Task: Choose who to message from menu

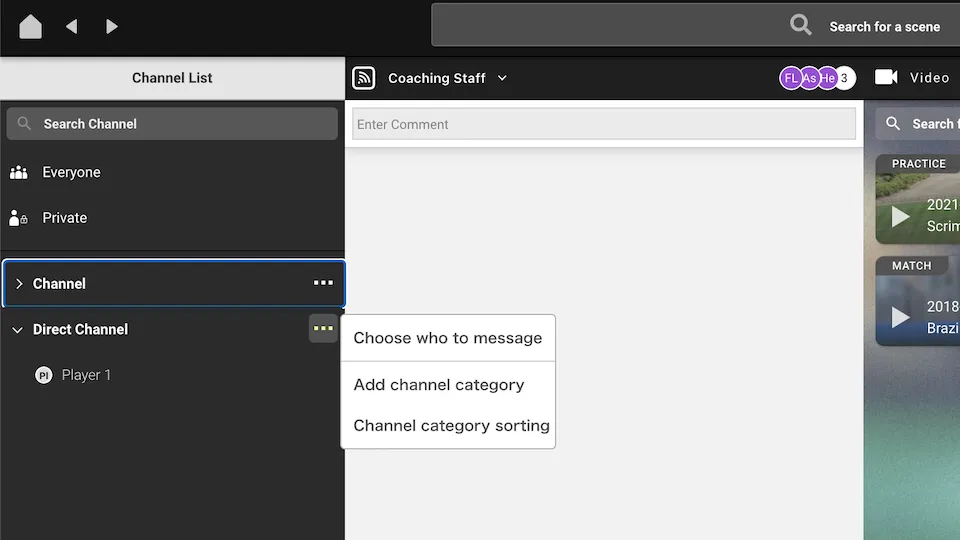Action: click(448, 338)
